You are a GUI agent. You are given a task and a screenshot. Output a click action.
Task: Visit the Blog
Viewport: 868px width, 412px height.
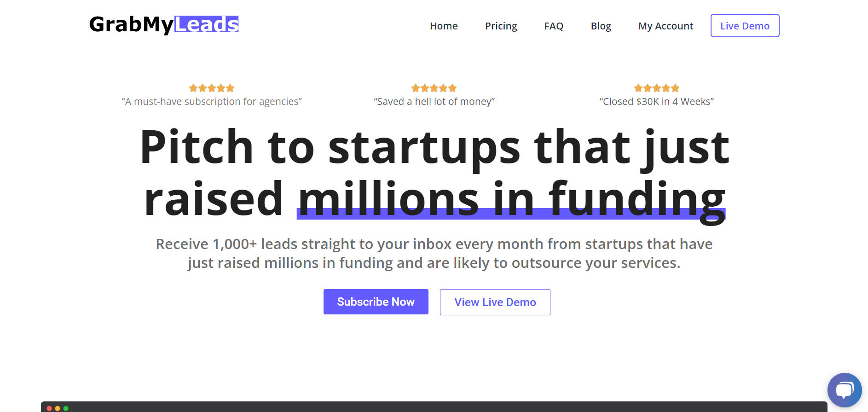coord(601,26)
